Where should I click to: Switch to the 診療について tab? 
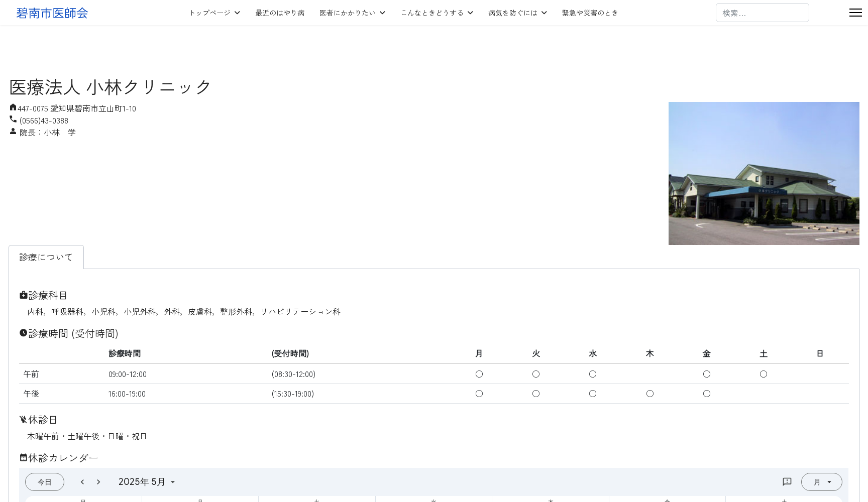pyautogui.click(x=46, y=257)
